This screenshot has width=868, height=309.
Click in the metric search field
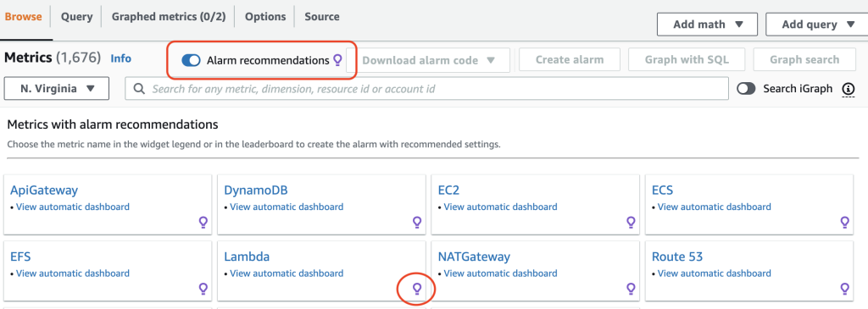427,88
